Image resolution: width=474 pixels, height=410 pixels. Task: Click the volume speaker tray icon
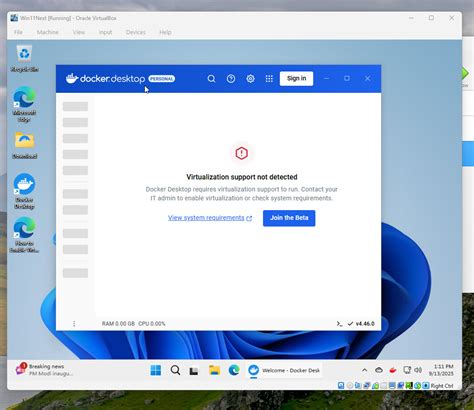[x=418, y=370]
